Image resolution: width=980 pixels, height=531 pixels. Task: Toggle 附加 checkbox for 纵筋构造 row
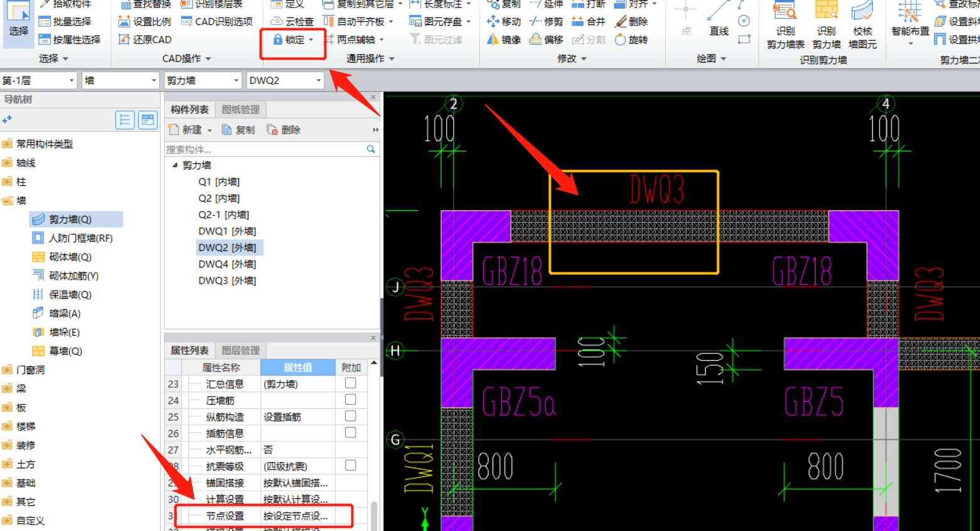tap(351, 416)
